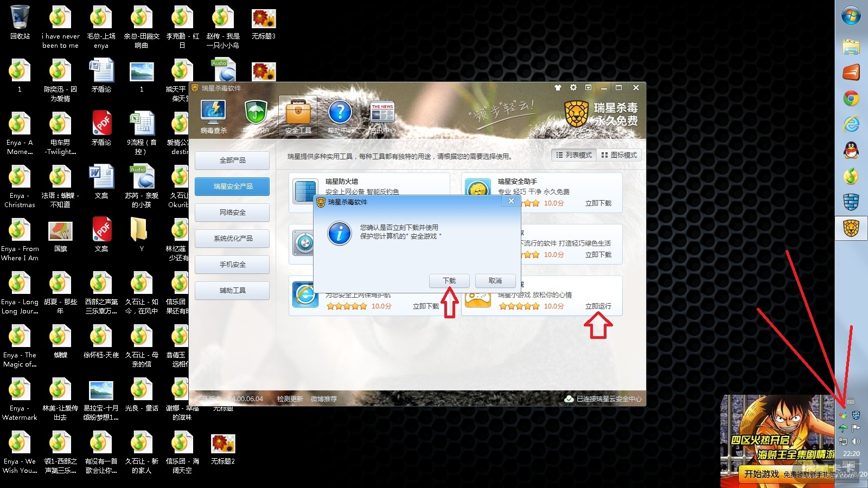Screen dimensions: 868x488
Task: Click the safe vault tool icon
Action: pos(303,243)
